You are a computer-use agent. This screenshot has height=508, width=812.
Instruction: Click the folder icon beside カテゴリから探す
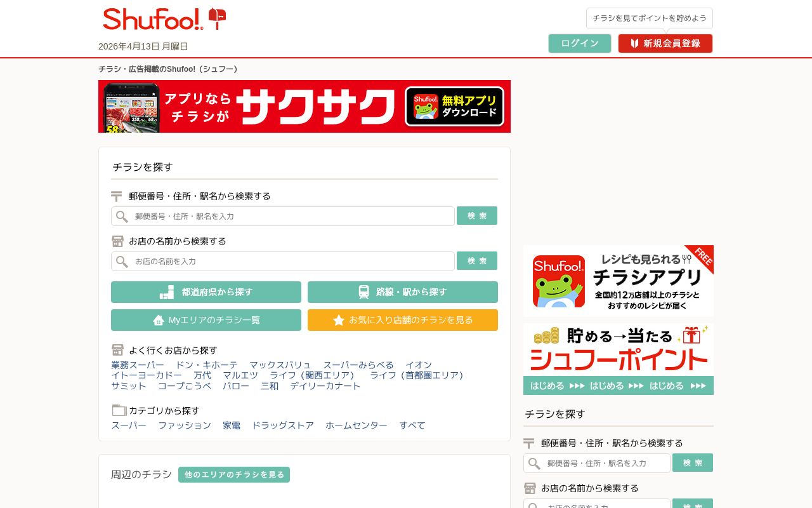(119, 410)
